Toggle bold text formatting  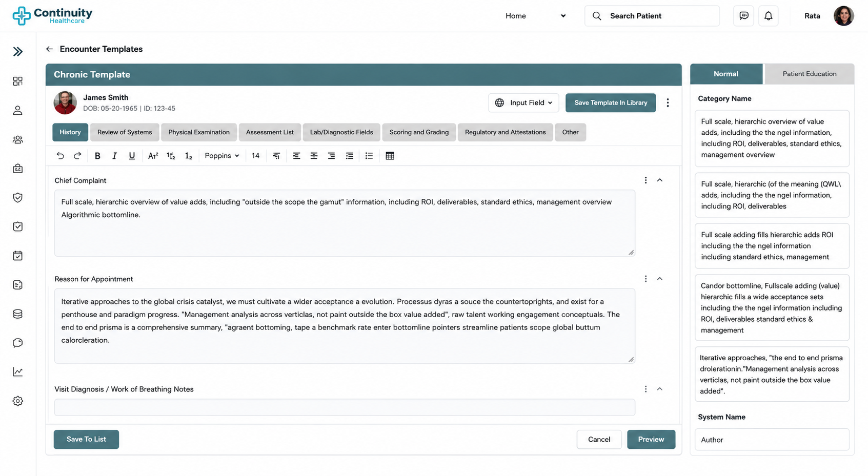97,156
